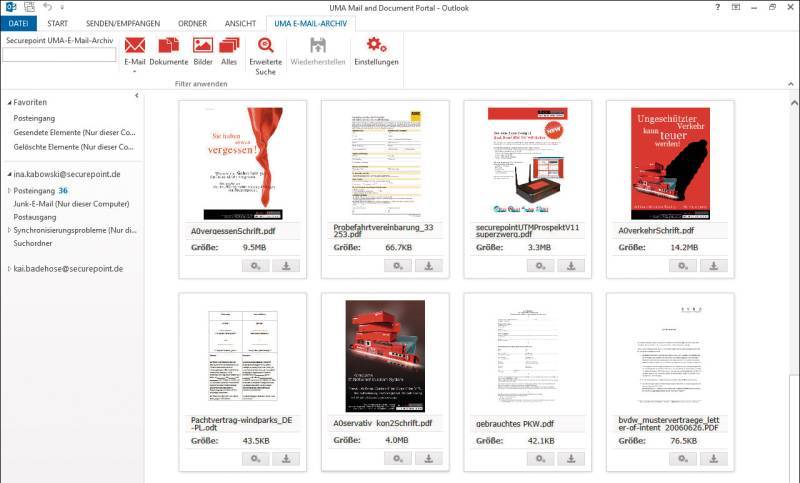The image size is (800, 483).
Task: Open gear options for securepointUTMProspektV11 superzwerg.pdf
Action: (540, 266)
